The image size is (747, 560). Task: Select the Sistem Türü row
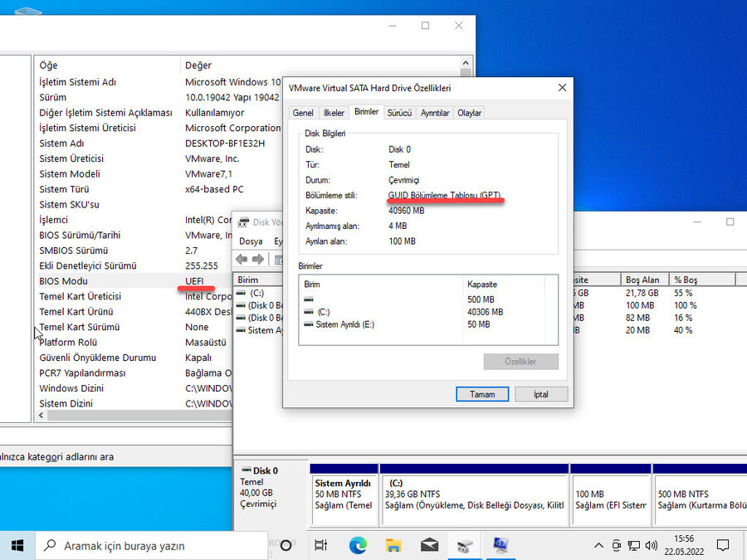pyautogui.click(x=159, y=189)
